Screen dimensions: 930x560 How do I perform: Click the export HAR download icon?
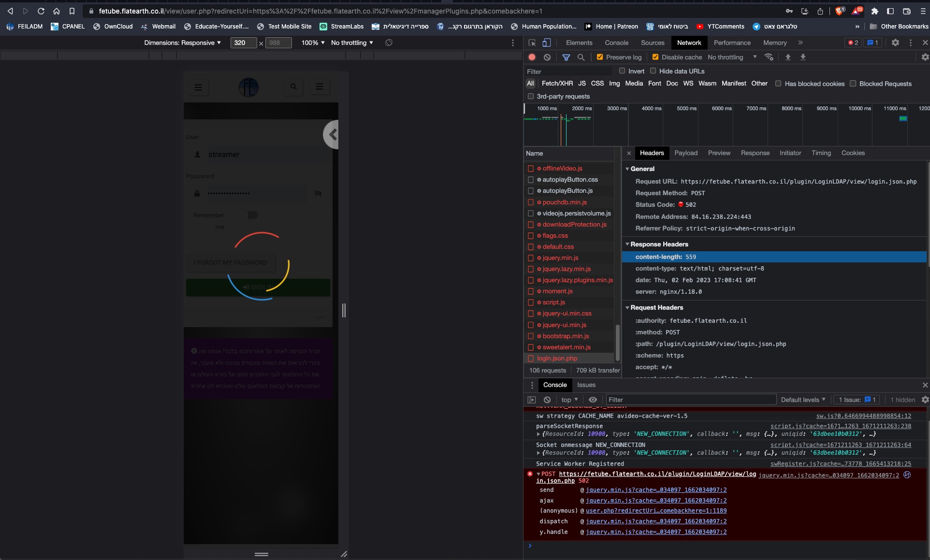point(803,57)
